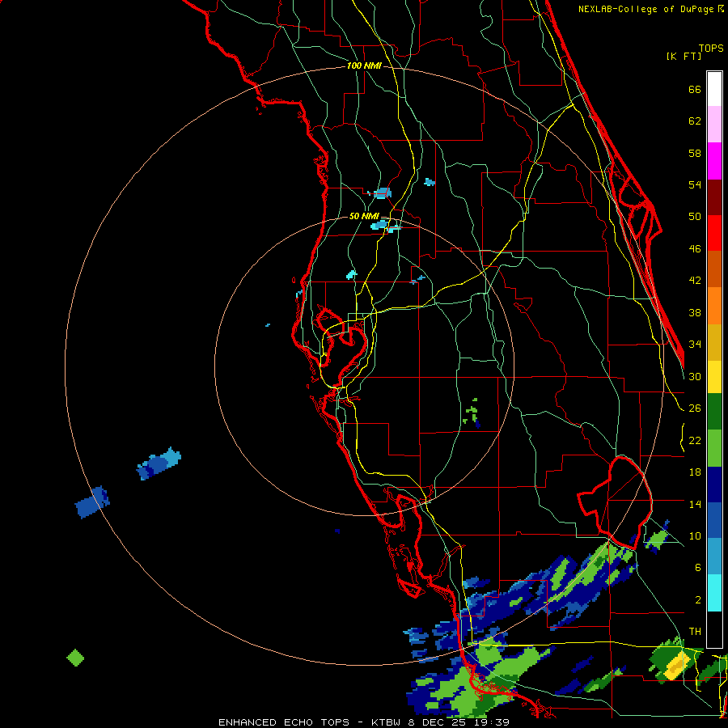This screenshot has height=728, width=728.
Task: Pick the bright red legend swatch
Action: click(714, 233)
